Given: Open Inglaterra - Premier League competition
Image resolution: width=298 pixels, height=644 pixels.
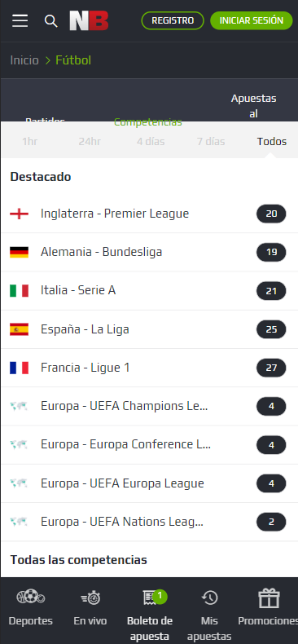Looking at the screenshot, I should point(149,214).
